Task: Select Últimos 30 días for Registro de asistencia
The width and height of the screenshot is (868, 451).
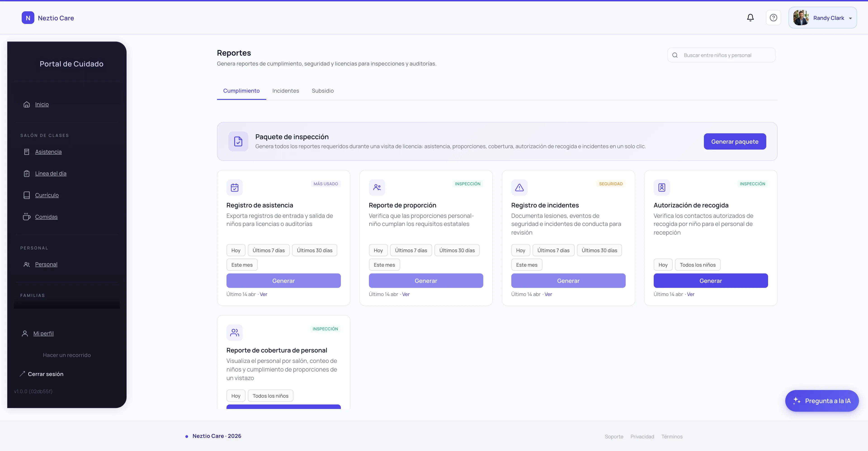Action: pos(314,250)
